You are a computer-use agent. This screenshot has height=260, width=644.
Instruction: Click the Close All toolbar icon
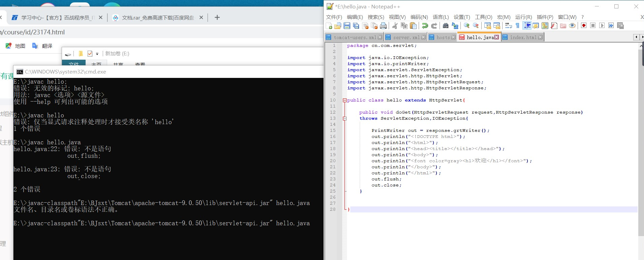(x=374, y=26)
